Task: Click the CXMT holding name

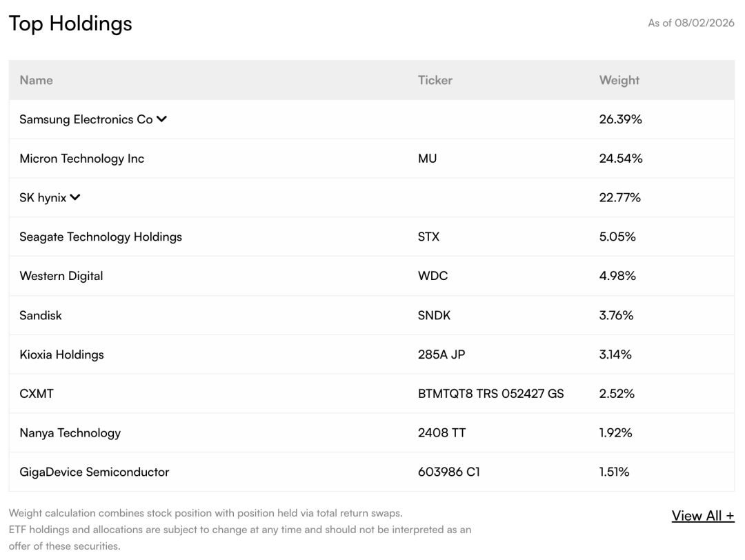Action: pos(37,394)
